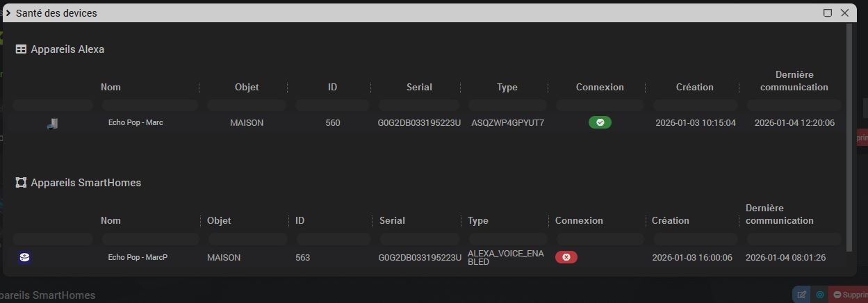Screen dimensions: 868x303
Task: Sort SmartHomes table by Connexion column
Action: [579, 220]
